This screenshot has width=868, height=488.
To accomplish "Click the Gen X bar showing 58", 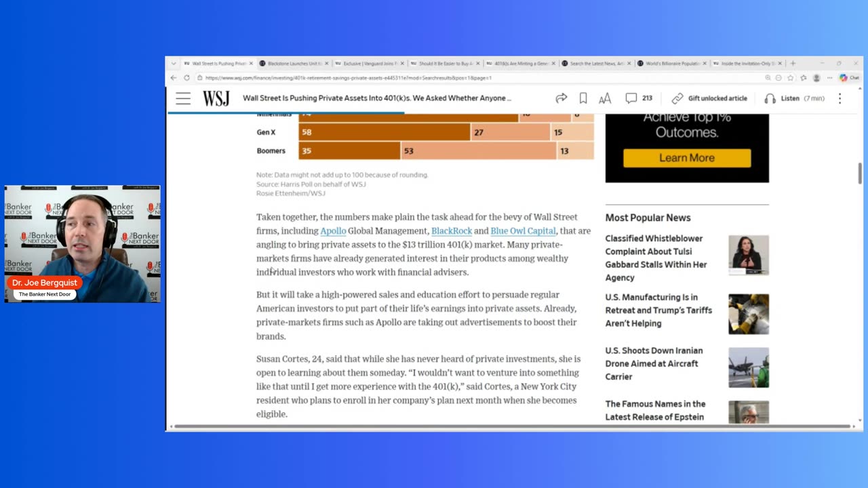I will [x=384, y=132].
